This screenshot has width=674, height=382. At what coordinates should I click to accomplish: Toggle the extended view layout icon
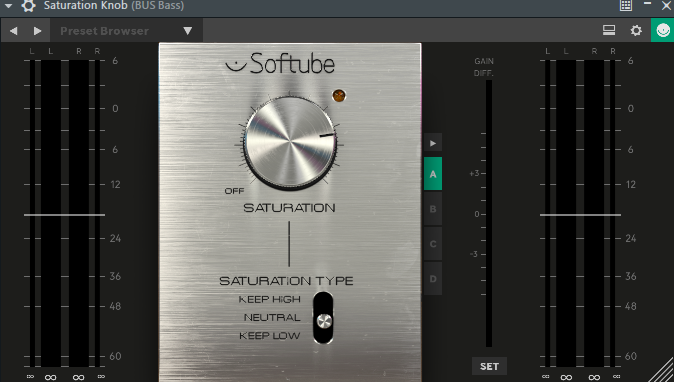tap(609, 31)
